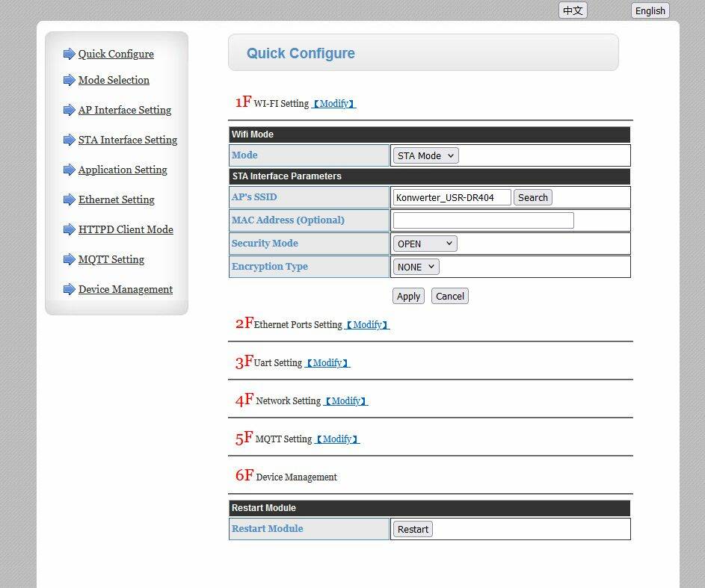Click Modify link for 4F Network Setting
The width and height of the screenshot is (705, 588).
(345, 401)
